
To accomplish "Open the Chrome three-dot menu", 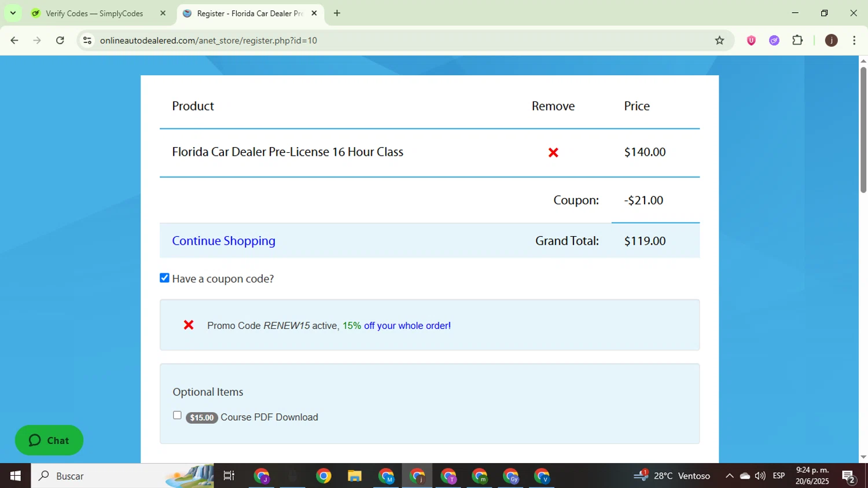I will [854, 41].
